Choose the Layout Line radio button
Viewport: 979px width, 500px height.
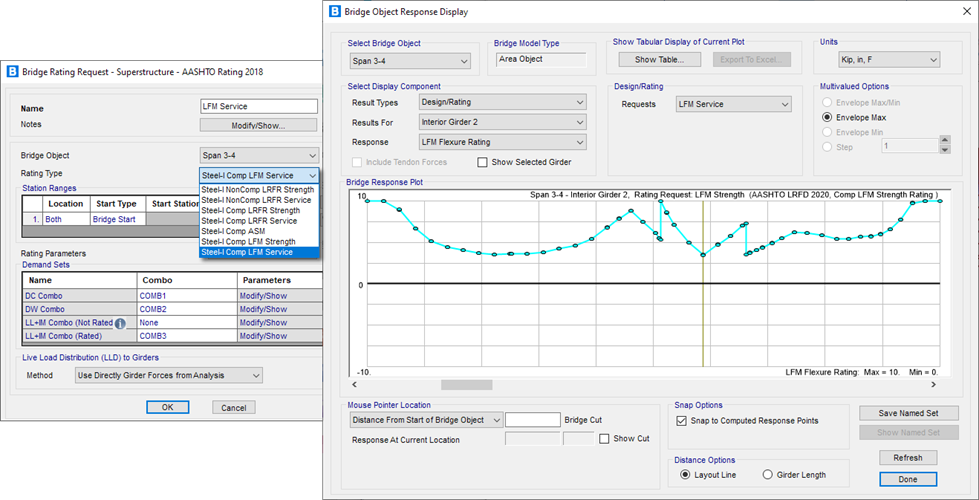[685, 474]
